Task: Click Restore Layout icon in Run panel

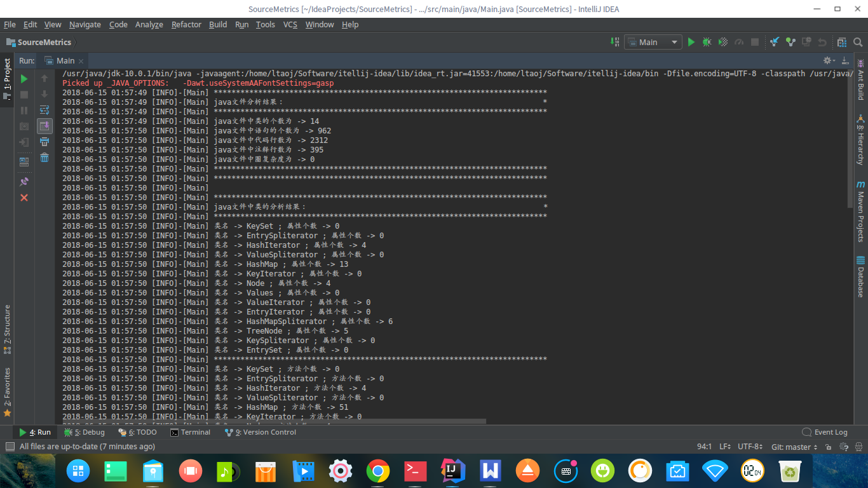Action: coord(24,162)
